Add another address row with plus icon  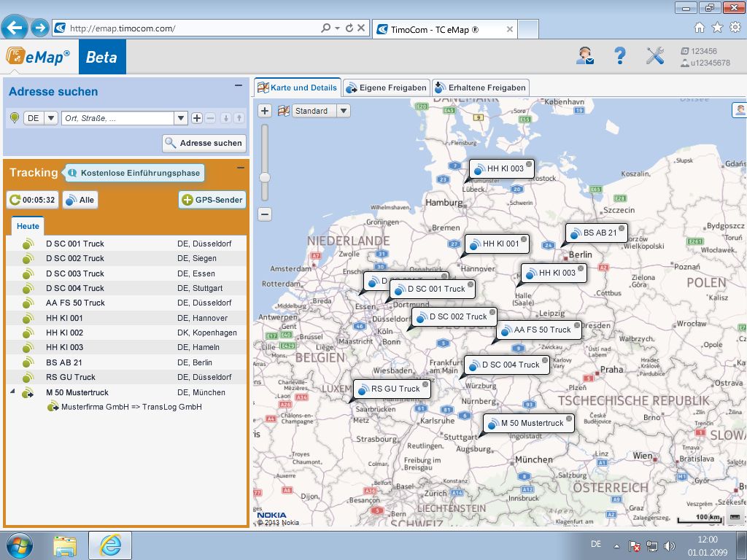[x=197, y=118]
